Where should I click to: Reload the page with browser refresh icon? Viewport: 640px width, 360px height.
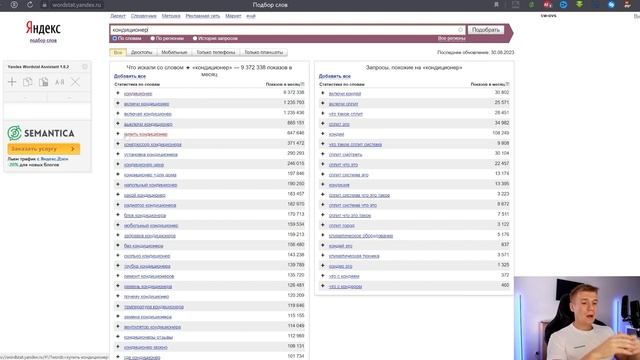coord(30,5)
